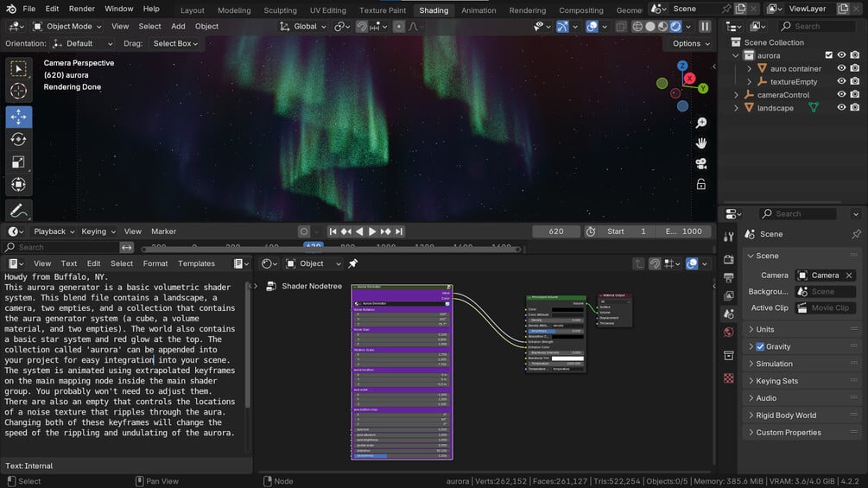Click the outliner search field
The width and height of the screenshot is (868, 488).
(x=817, y=26)
